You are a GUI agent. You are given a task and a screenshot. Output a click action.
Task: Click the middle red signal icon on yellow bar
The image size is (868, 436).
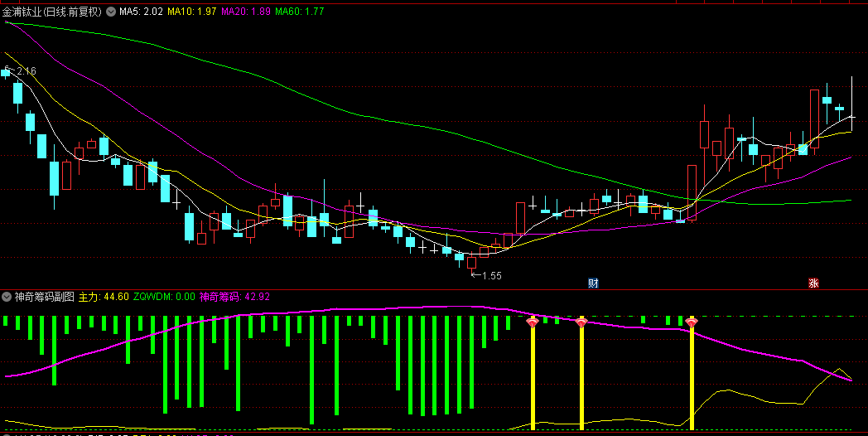(581, 322)
